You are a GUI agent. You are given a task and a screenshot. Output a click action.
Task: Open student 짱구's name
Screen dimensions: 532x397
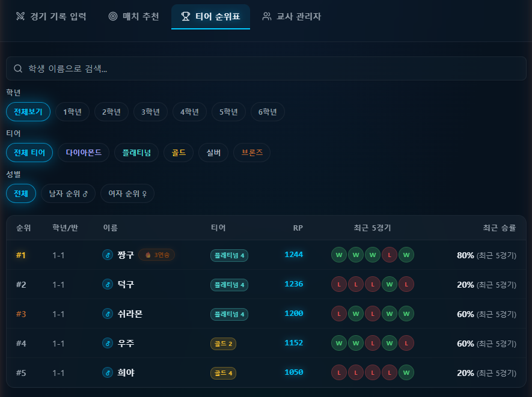[126, 255]
